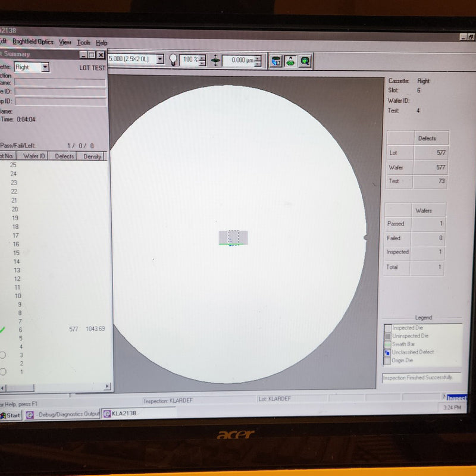The image size is (476, 476).
Task: Open the Brightfield Optics menu
Action: tap(33, 42)
